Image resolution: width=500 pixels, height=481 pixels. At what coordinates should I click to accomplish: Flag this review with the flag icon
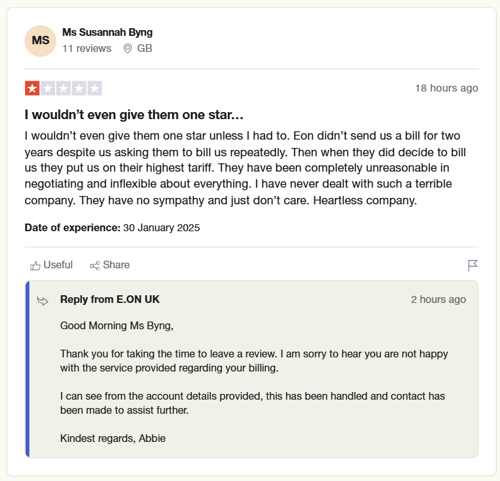[x=473, y=265]
